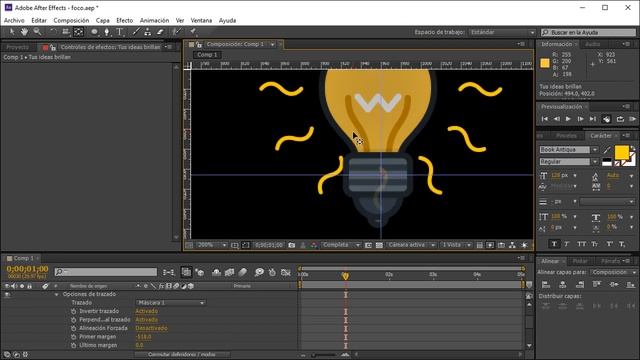Open Completa resolution dropdown

[341, 245]
